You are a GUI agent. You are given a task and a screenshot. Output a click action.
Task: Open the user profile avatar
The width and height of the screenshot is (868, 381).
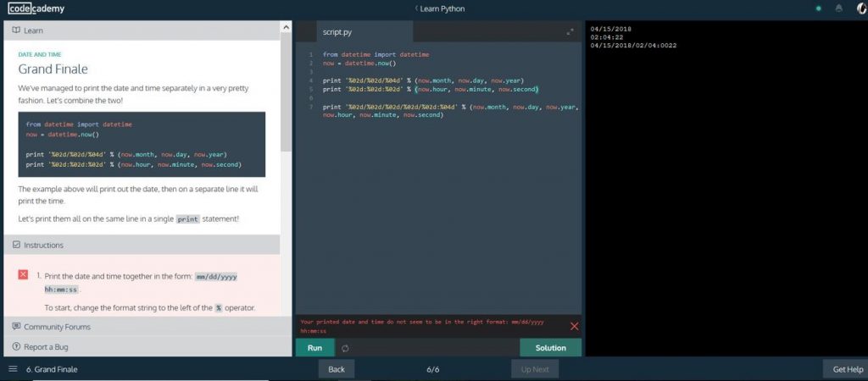coord(861,8)
